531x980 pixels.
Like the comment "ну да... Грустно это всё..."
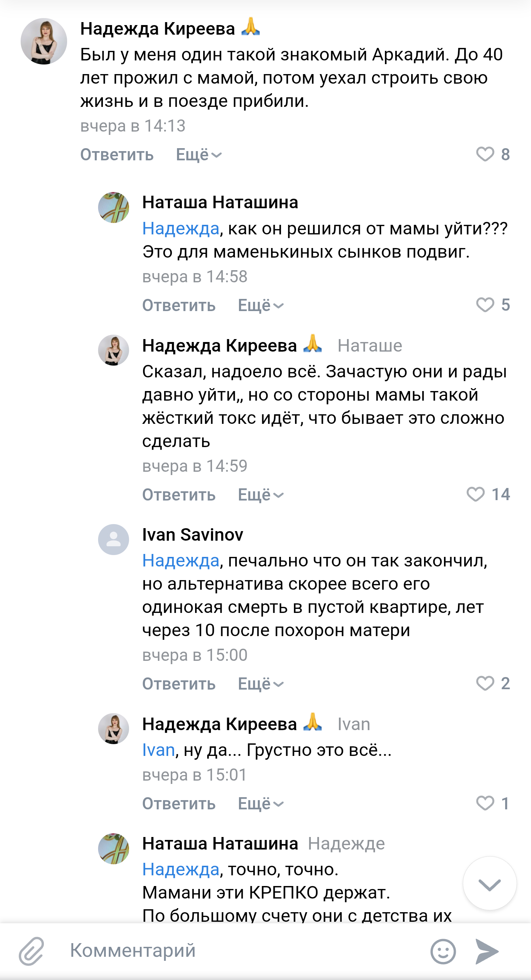485,803
